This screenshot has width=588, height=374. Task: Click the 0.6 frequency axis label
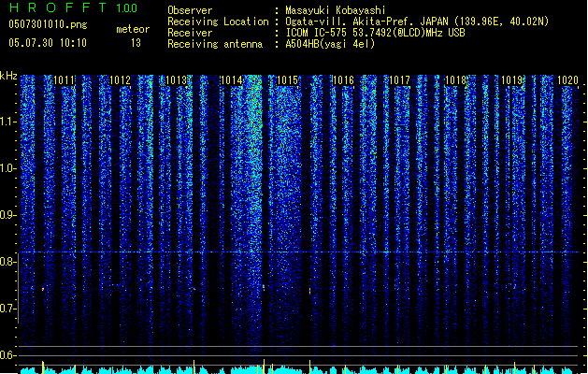tap(7, 355)
